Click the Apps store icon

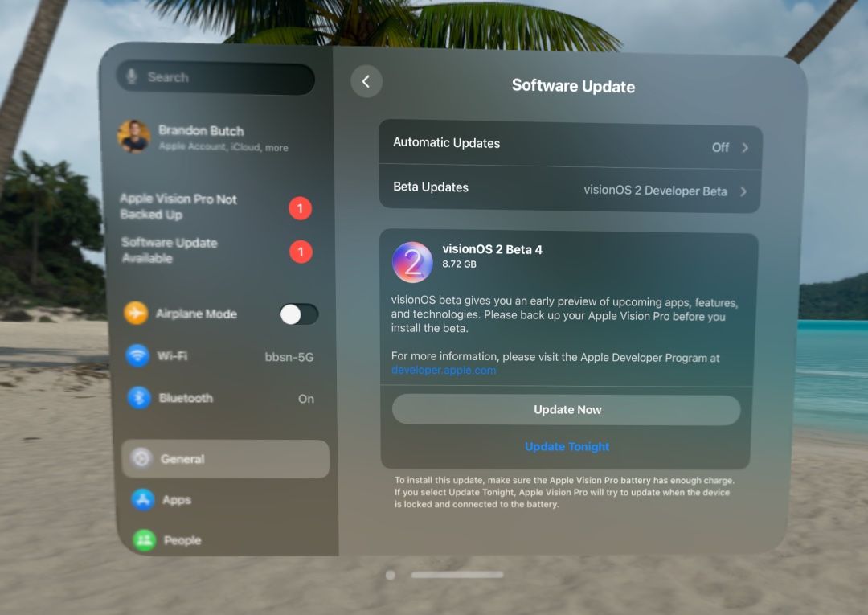(143, 500)
